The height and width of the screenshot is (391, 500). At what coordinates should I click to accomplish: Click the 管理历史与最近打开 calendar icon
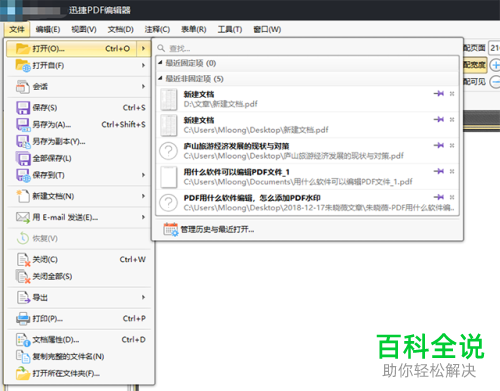[x=171, y=229]
